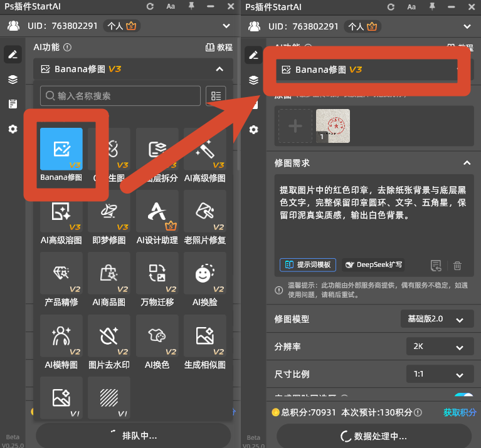Open the 即梦修图 tool tile

(x=109, y=211)
